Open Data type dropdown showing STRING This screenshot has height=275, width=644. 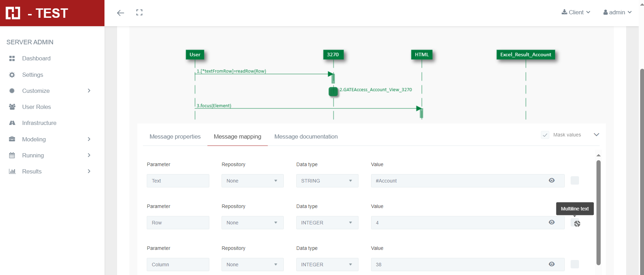pyautogui.click(x=327, y=181)
